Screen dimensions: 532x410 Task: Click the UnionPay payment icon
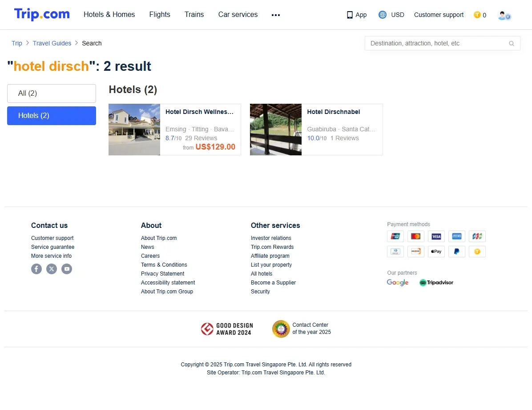[395, 236]
